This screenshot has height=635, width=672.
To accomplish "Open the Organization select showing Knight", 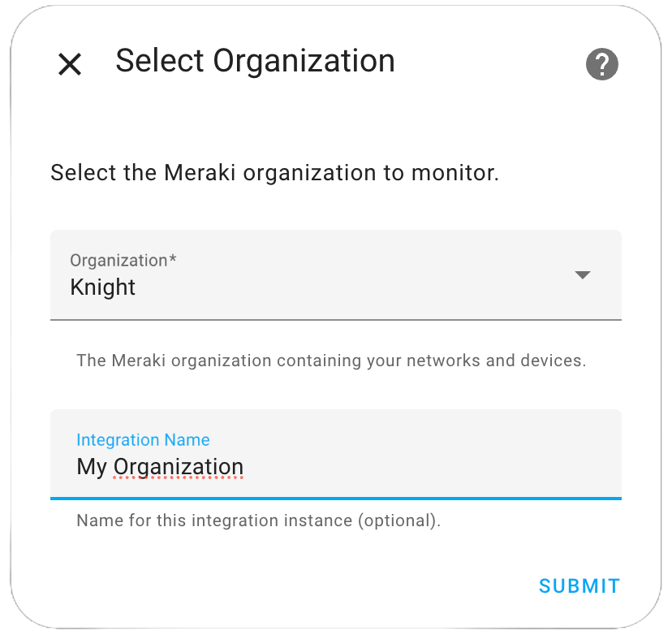I will coord(335,274).
